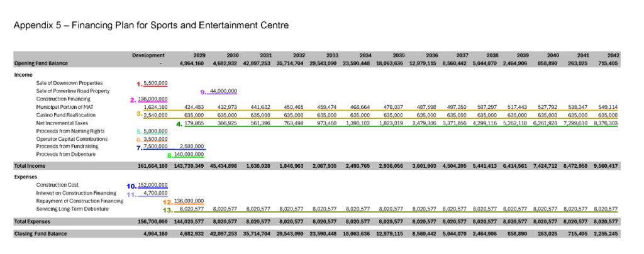Click the 143,739,349 total income value

189,166
